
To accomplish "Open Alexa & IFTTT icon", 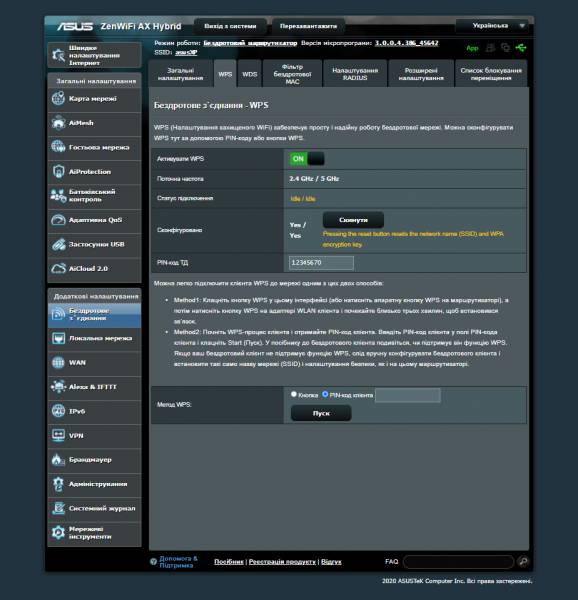I will coord(58,386).
